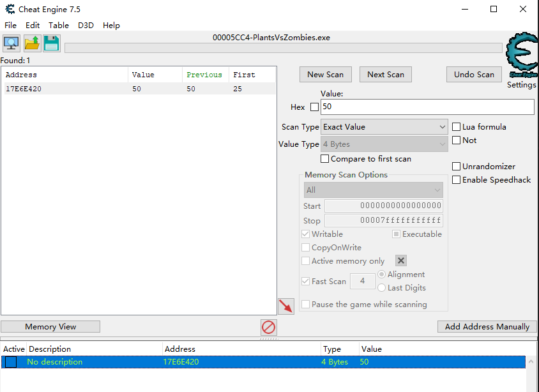The width and height of the screenshot is (539, 392).
Task: Select found address 17E6E420 in results
Action: 140,89
